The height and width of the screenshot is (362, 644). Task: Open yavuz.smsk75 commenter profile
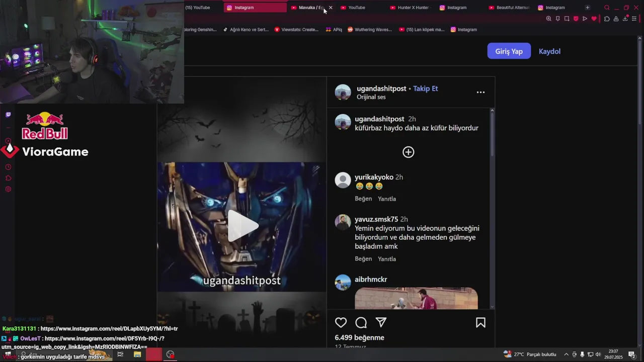pyautogui.click(x=376, y=219)
